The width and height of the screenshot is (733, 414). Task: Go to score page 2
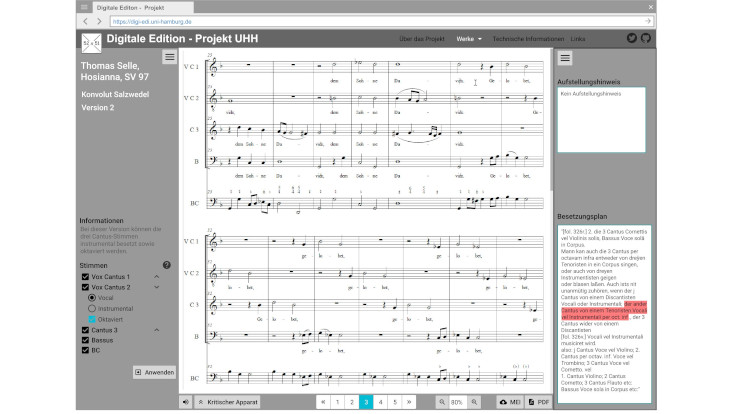click(352, 402)
